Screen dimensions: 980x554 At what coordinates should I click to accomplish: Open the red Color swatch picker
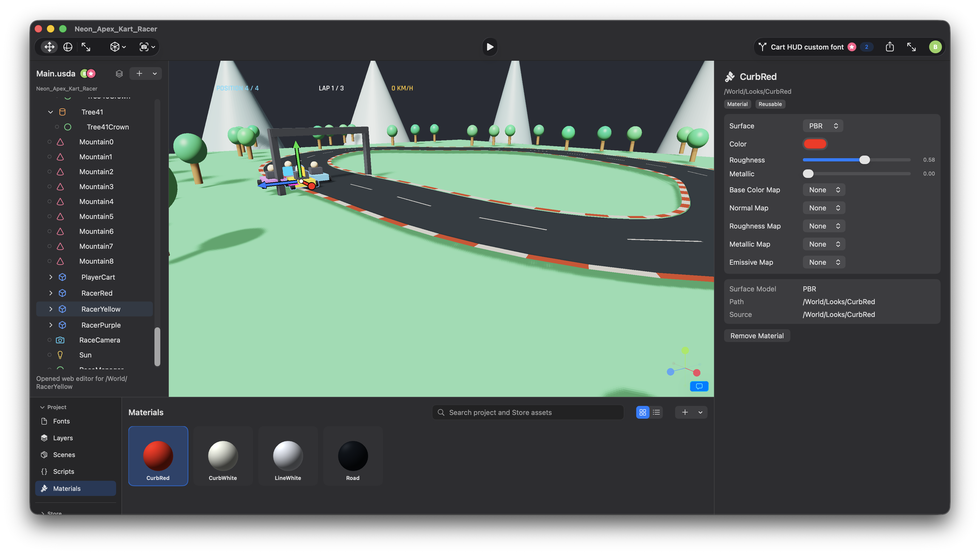click(815, 144)
